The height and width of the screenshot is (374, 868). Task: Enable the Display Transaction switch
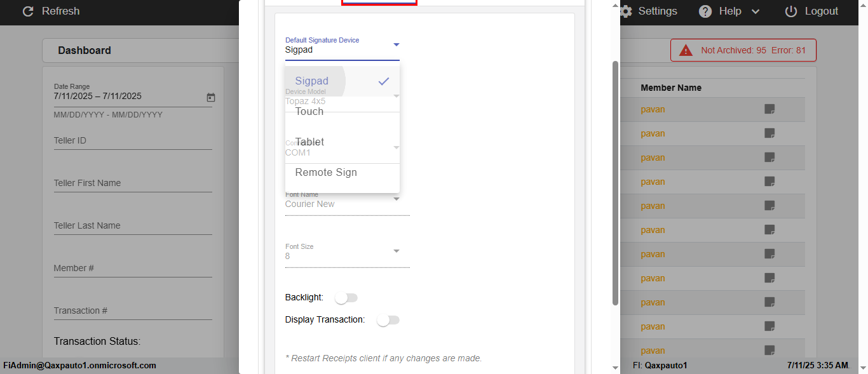coord(388,320)
